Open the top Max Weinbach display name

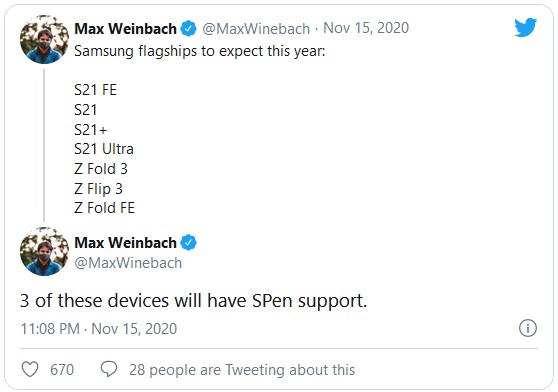[x=125, y=28]
